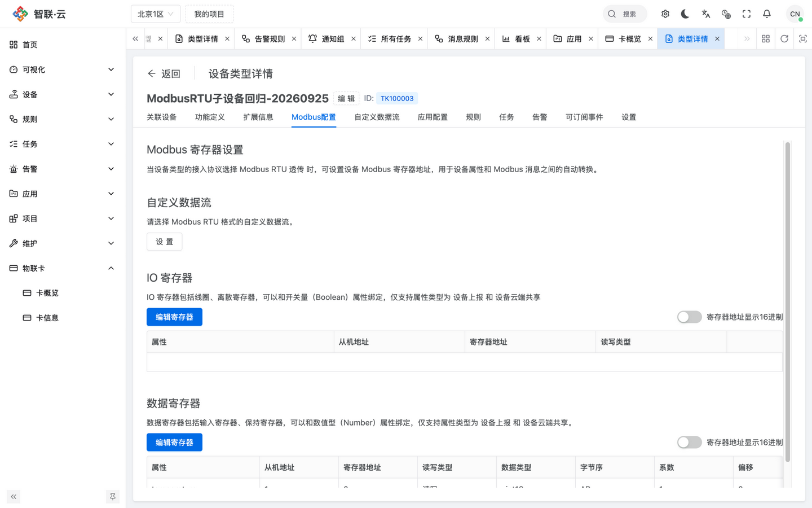Click the 我的项目 button in header
This screenshot has height=508, width=812.
(x=209, y=14)
